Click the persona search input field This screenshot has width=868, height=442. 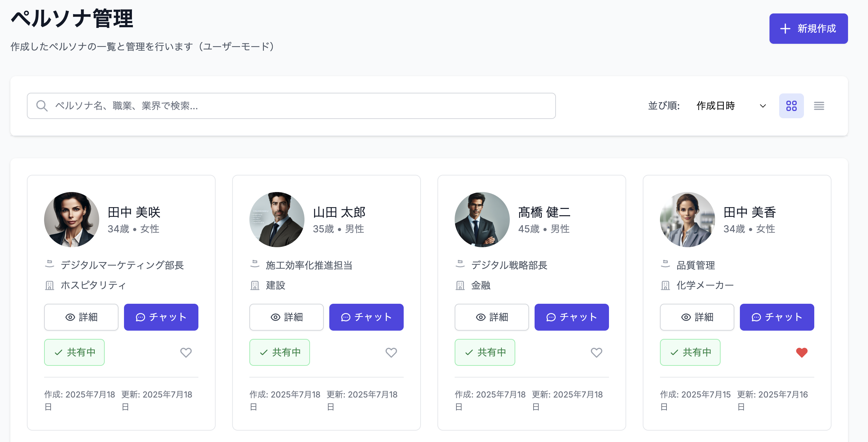[x=296, y=106]
